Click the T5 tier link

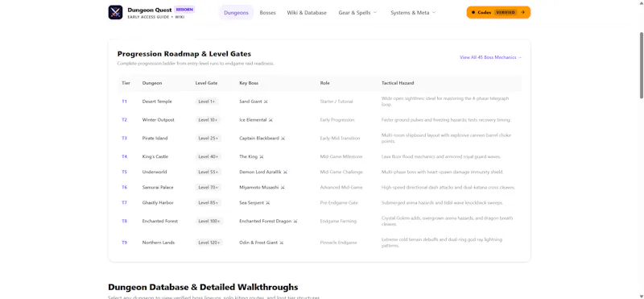pyautogui.click(x=124, y=172)
